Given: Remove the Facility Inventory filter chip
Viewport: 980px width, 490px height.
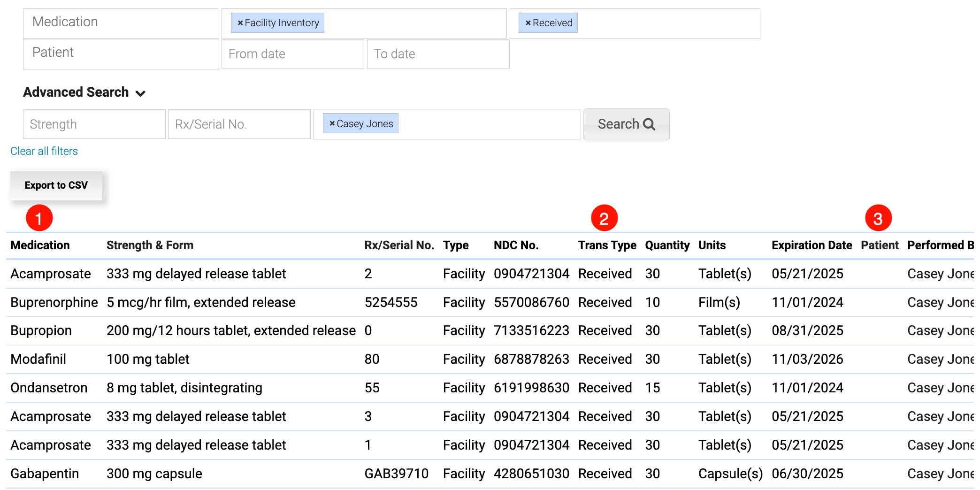Looking at the screenshot, I should [x=239, y=22].
